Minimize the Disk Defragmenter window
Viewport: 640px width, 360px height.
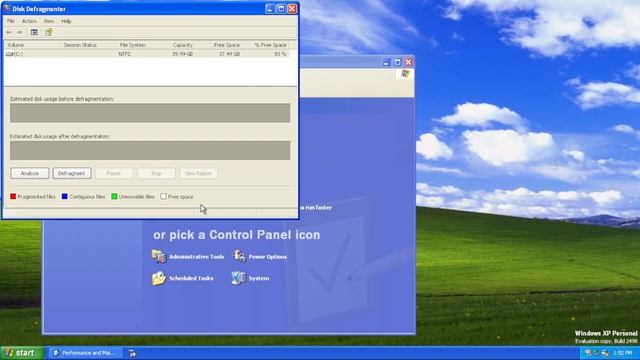point(270,9)
